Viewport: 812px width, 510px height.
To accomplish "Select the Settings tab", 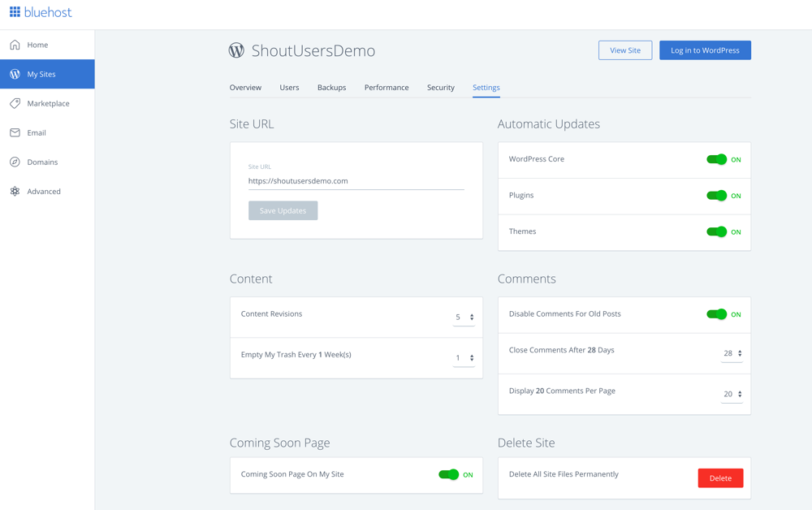I will [x=486, y=88].
